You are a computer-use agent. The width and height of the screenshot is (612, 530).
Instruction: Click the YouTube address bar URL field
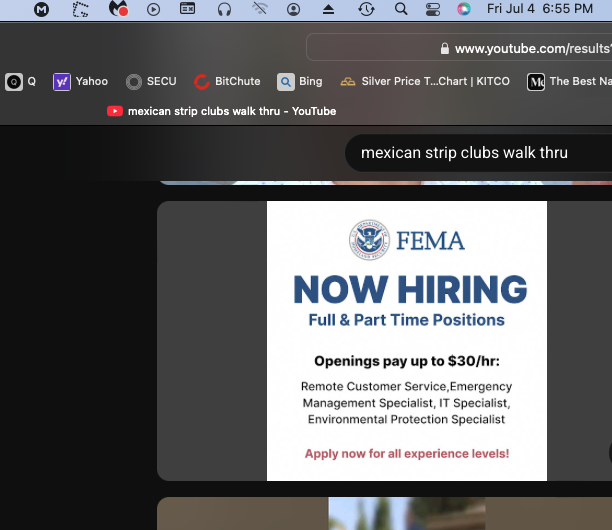point(459,47)
